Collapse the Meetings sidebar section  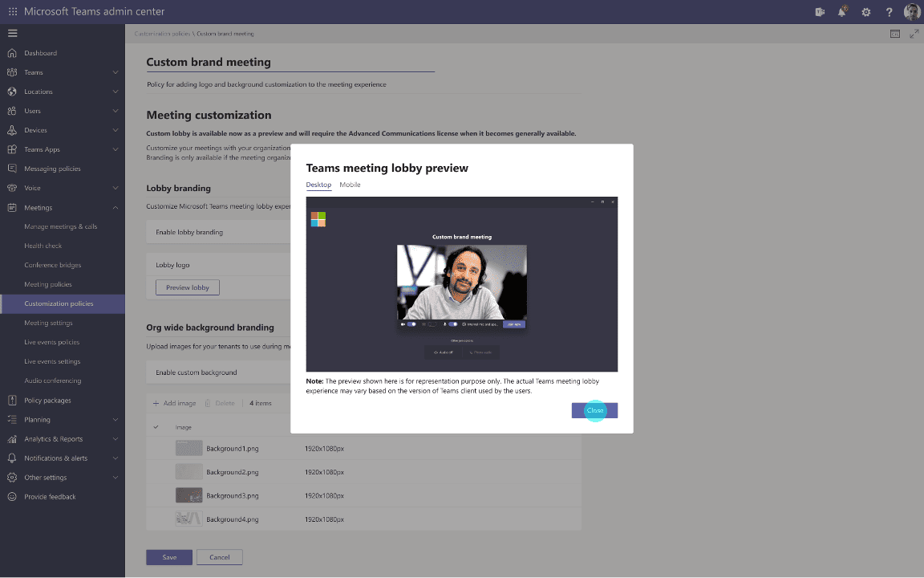click(115, 208)
